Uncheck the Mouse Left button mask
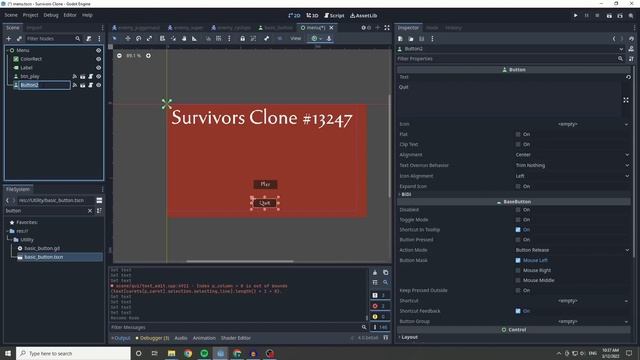The height and width of the screenshot is (360, 640). (518, 260)
